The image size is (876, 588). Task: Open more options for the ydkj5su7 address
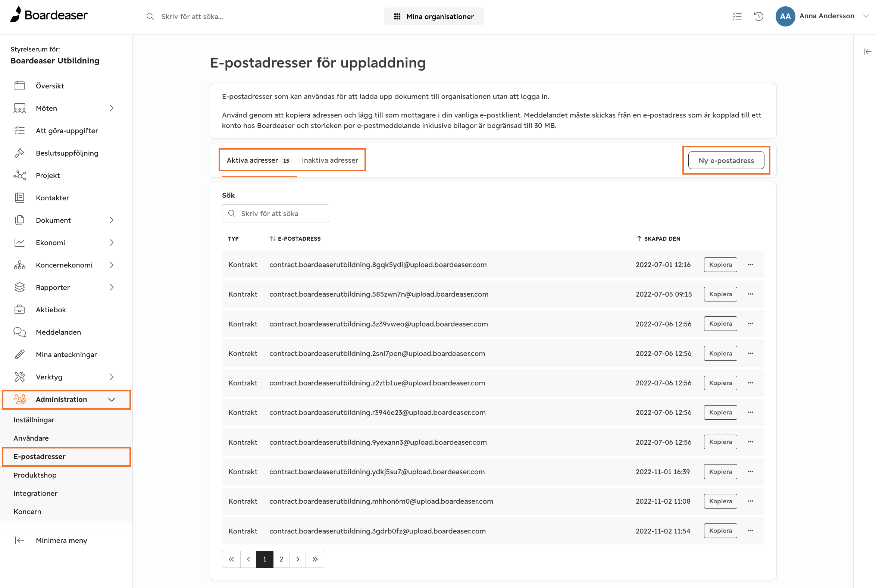pos(750,472)
